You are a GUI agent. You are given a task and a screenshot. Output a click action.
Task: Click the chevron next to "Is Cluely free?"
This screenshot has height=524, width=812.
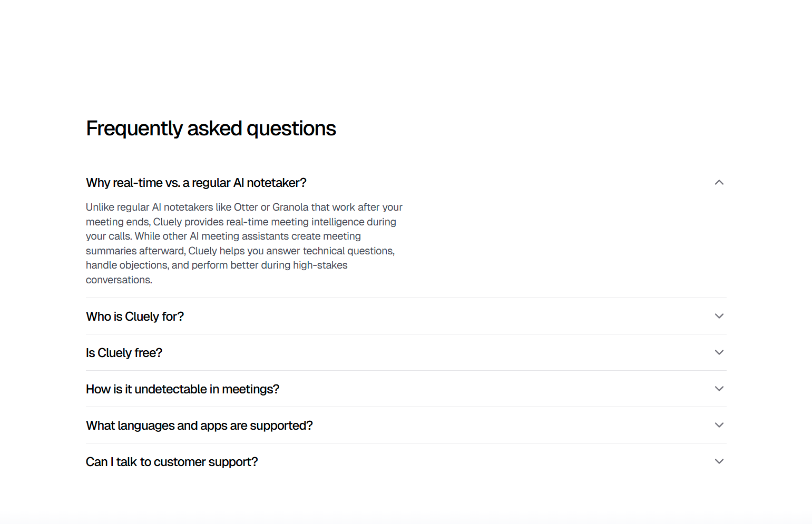tap(719, 352)
